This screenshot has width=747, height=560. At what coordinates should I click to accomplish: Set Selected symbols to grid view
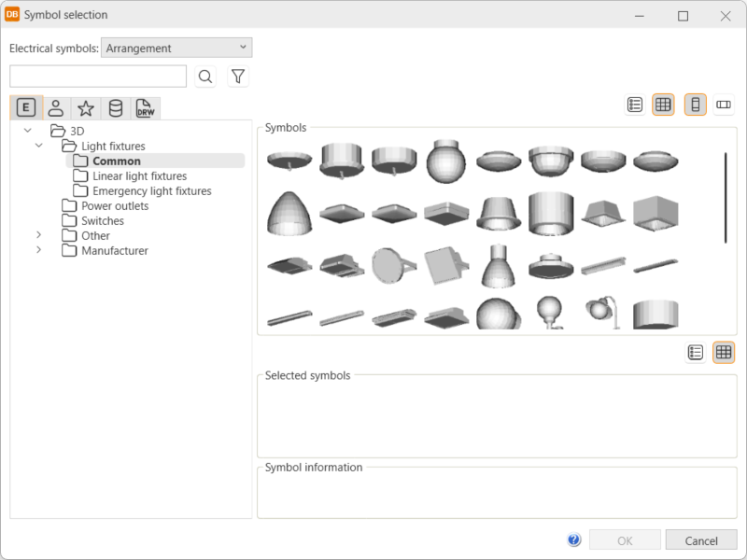(x=724, y=352)
